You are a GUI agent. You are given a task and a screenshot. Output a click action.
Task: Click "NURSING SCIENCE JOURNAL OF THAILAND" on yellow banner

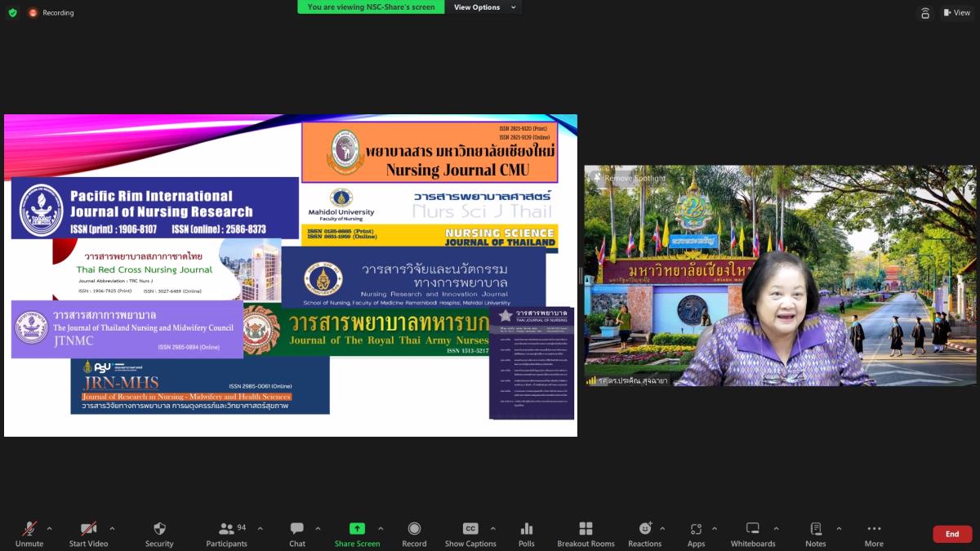tap(500, 238)
